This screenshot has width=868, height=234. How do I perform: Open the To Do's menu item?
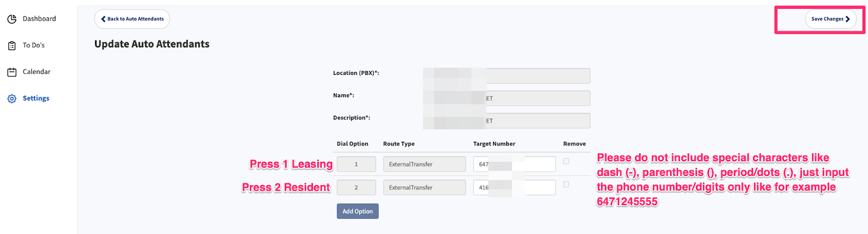click(34, 46)
